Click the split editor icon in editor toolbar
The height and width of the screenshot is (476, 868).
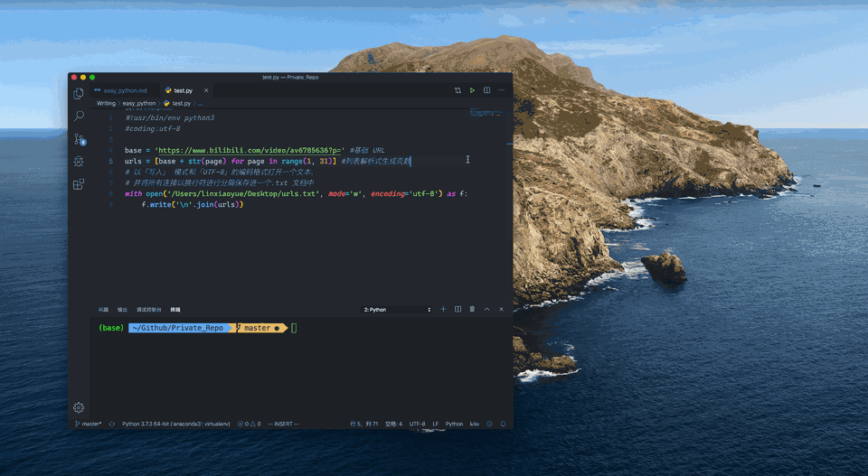[486, 90]
